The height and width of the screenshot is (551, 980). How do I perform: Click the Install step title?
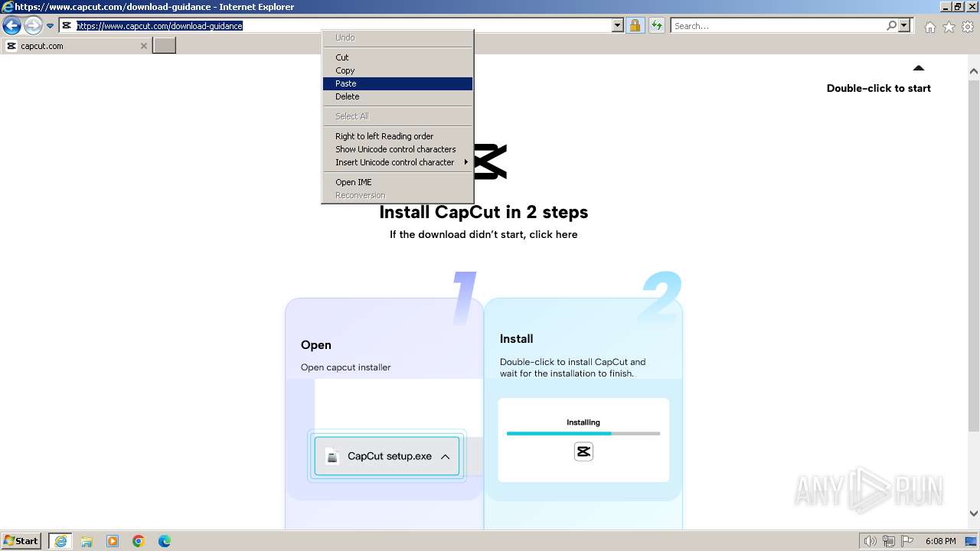[x=517, y=339]
